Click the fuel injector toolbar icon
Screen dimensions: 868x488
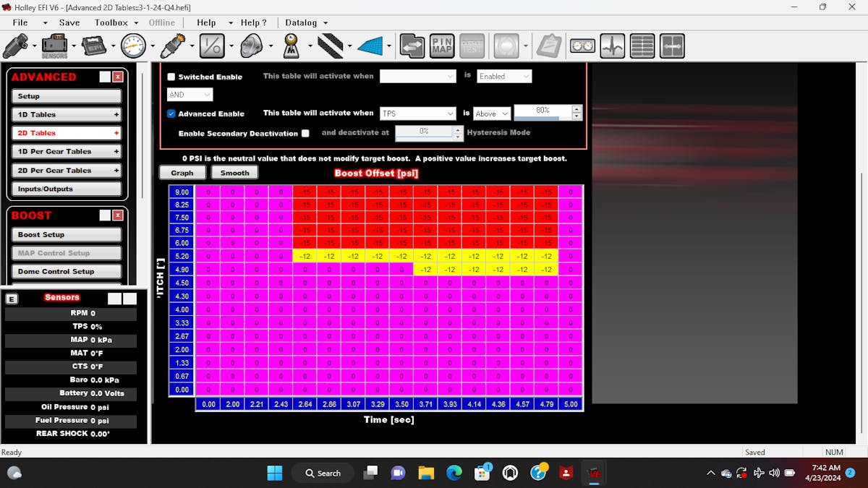16,46
